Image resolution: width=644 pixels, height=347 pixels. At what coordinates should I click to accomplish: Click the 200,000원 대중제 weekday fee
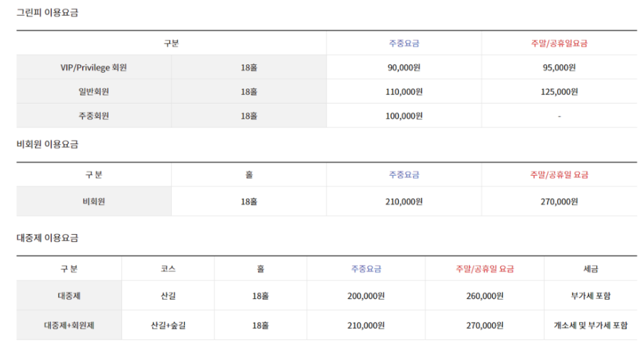point(366,296)
